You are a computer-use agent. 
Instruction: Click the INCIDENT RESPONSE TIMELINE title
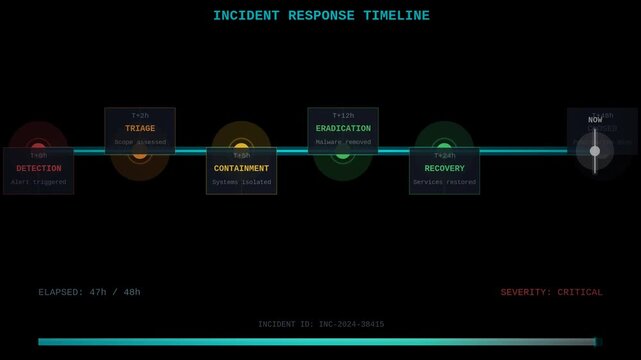coord(321,16)
